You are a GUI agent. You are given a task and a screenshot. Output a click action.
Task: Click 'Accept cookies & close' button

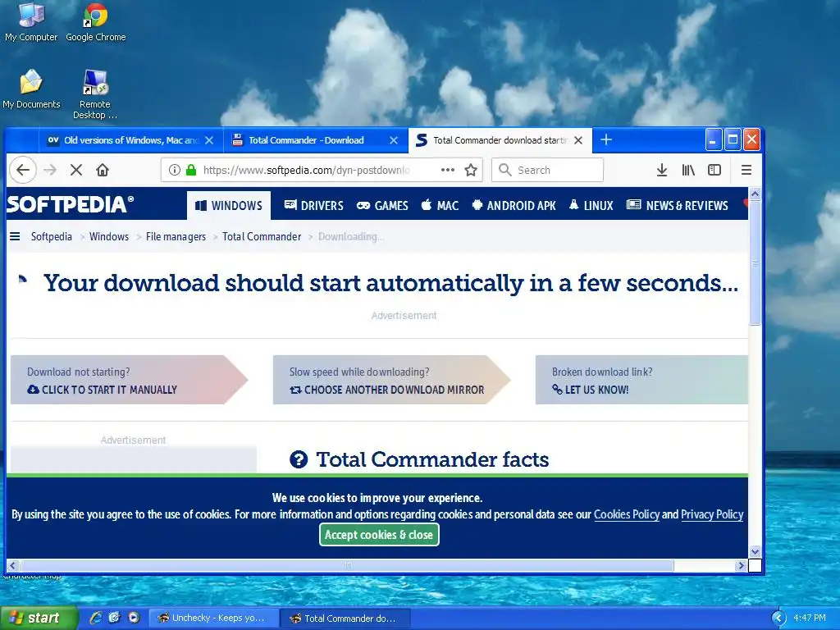[x=379, y=535]
